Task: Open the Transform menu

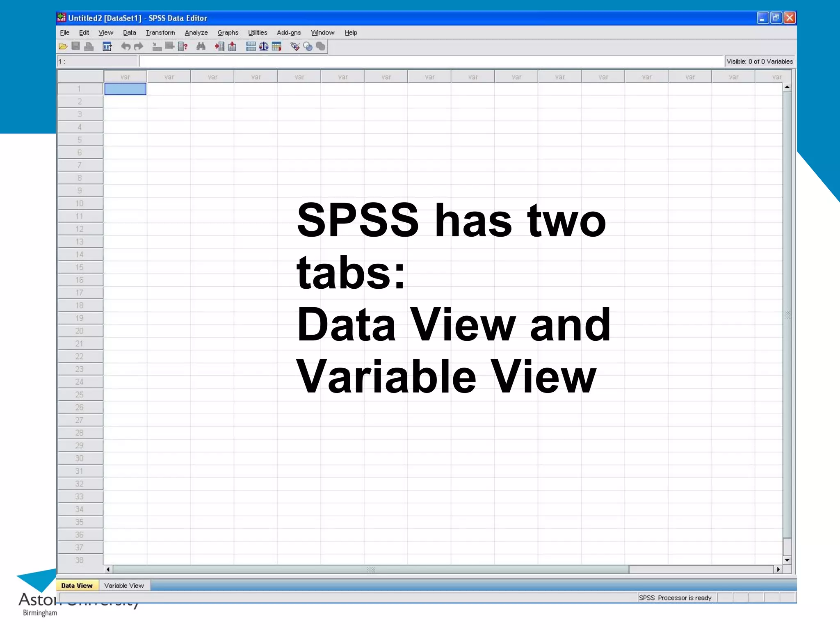Action: point(160,33)
